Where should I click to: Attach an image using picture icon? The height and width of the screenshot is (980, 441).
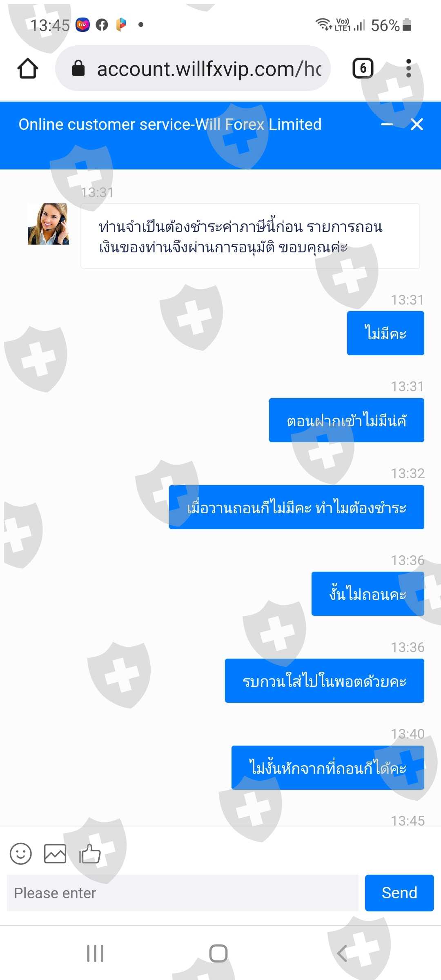[x=55, y=853]
